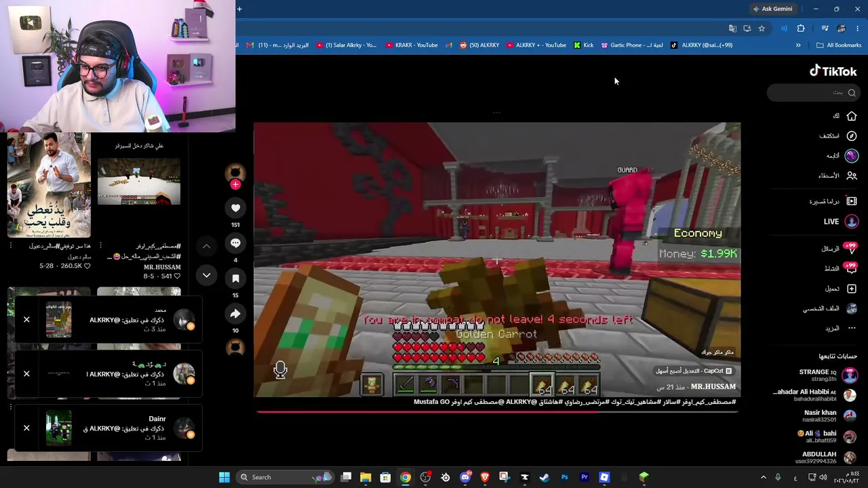Screen dimensions: 868x488
Task: Open the short drama film icon
Action: pyautogui.click(x=852, y=201)
